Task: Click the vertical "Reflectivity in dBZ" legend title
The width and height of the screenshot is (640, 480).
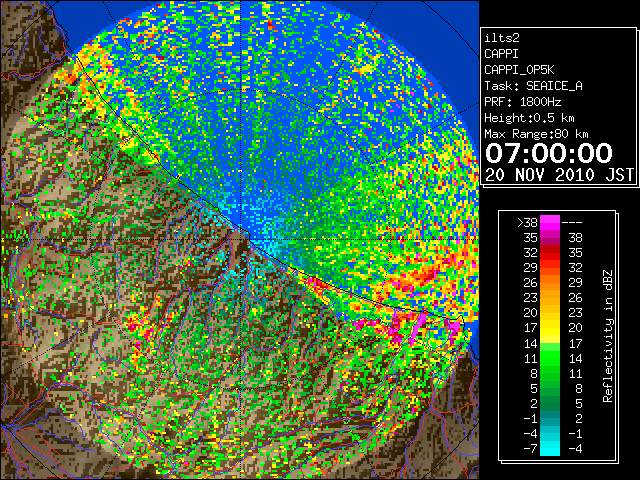Action: click(x=607, y=336)
